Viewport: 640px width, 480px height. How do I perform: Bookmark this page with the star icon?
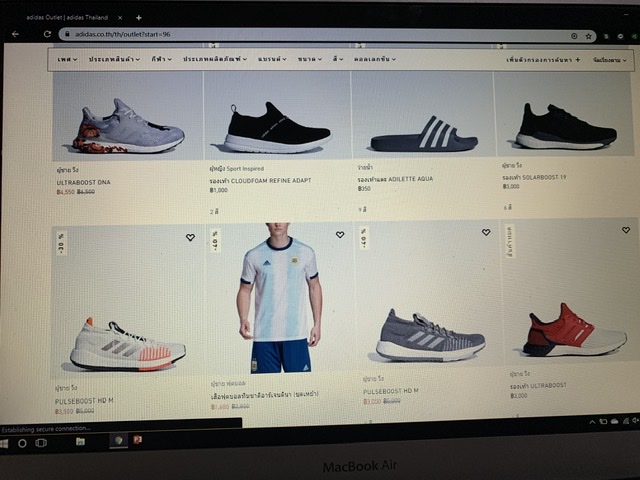pyautogui.click(x=588, y=36)
